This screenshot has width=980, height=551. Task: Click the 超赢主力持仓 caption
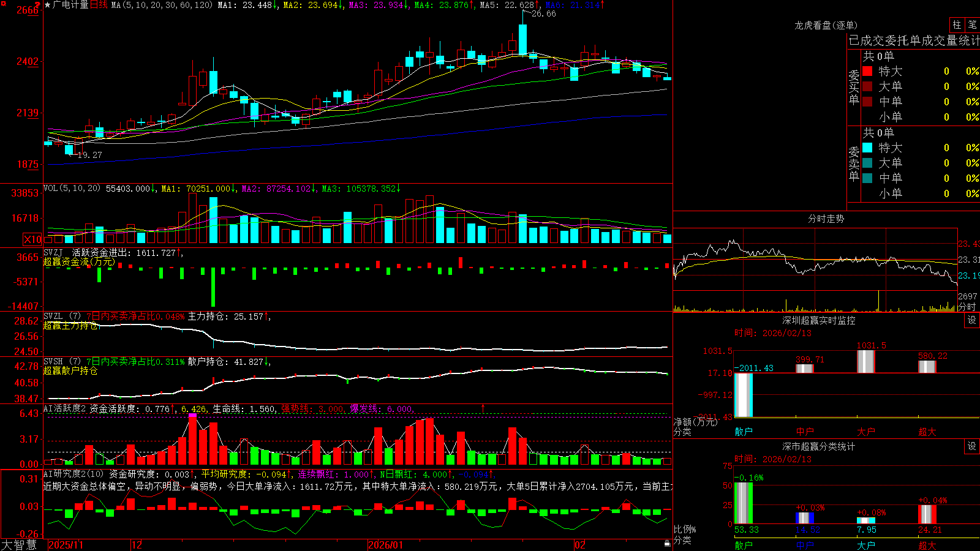(x=70, y=326)
